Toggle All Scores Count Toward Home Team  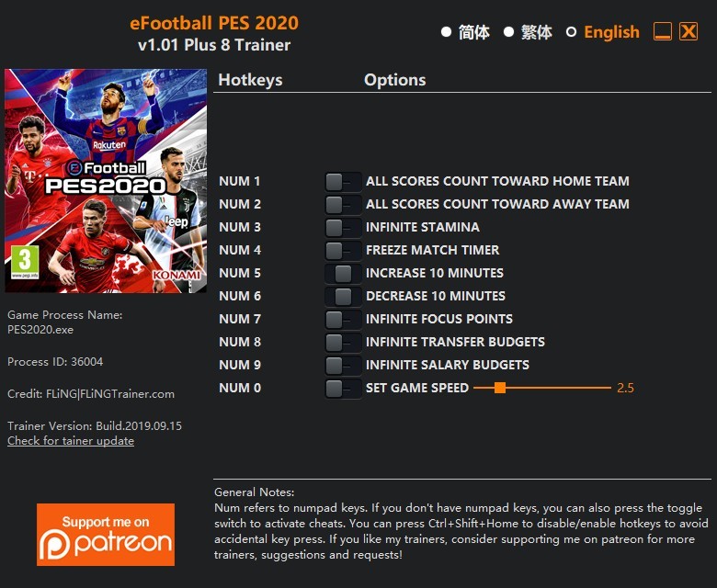(x=343, y=182)
